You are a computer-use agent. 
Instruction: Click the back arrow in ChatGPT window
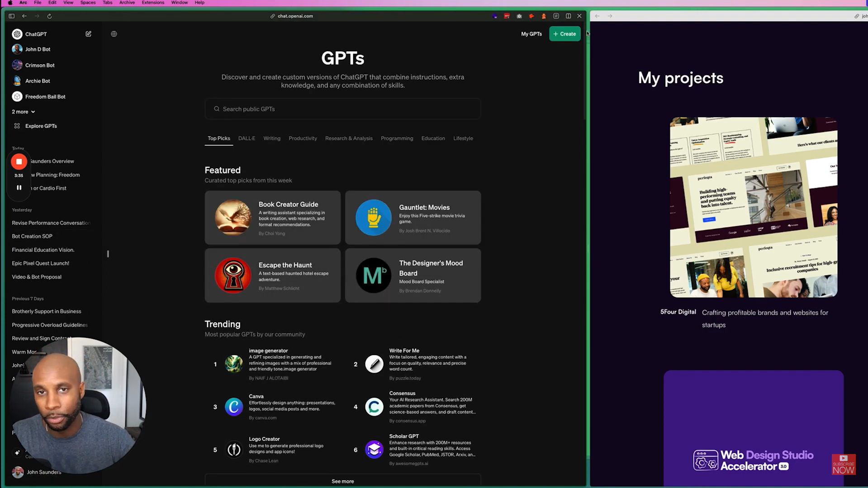[x=24, y=16]
